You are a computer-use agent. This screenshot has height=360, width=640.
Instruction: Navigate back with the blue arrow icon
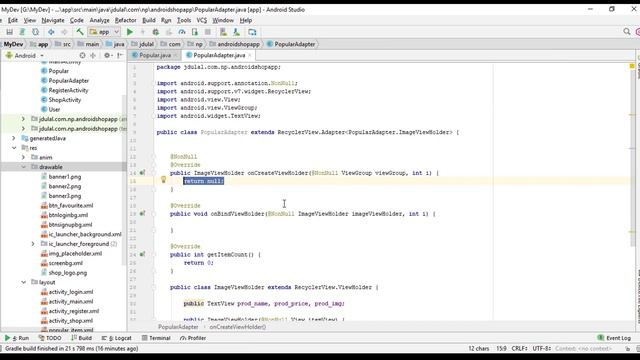click(51, 32)
